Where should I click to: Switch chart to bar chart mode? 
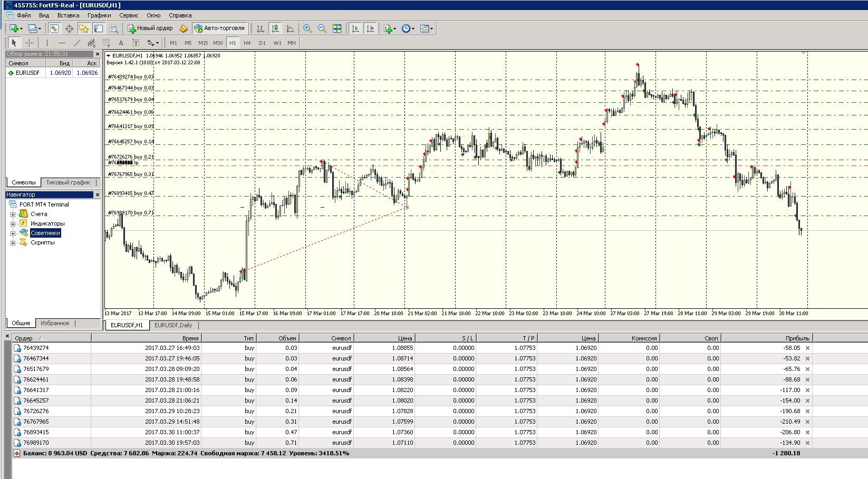[261, 28]
